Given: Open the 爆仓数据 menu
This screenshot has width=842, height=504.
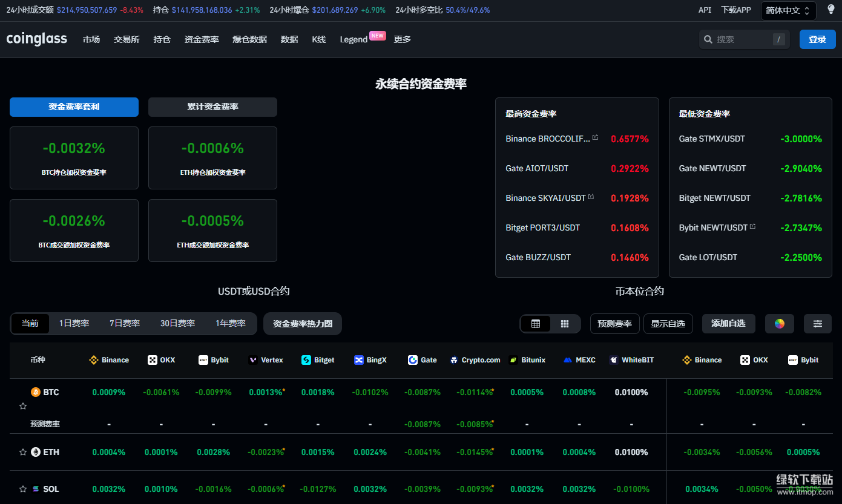Looking at the screenshot, I should (x=249, y=39).
